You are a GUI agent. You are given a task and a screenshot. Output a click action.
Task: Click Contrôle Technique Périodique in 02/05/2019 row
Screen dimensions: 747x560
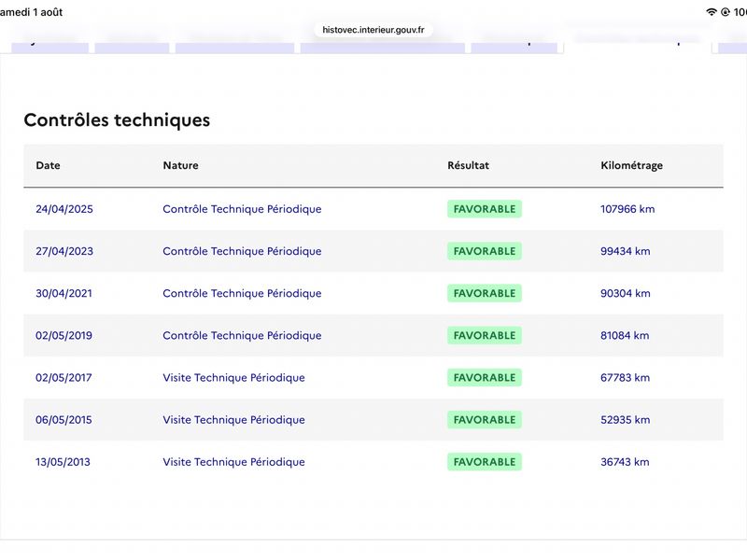pyautogui.click(x=242, y=336)
